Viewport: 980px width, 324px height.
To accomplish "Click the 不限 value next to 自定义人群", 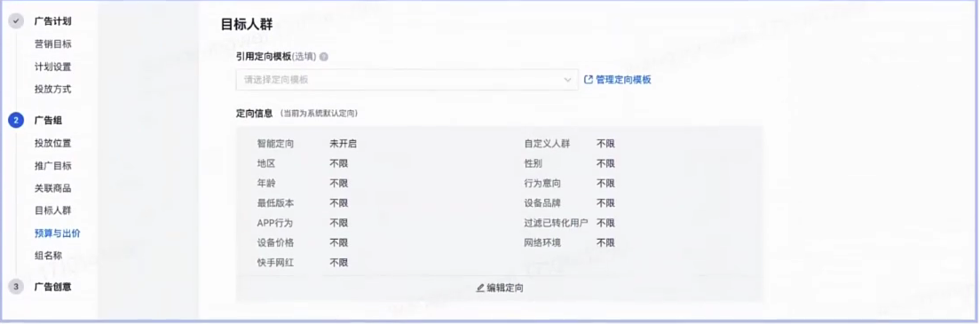I will click(x=605, y=144).
